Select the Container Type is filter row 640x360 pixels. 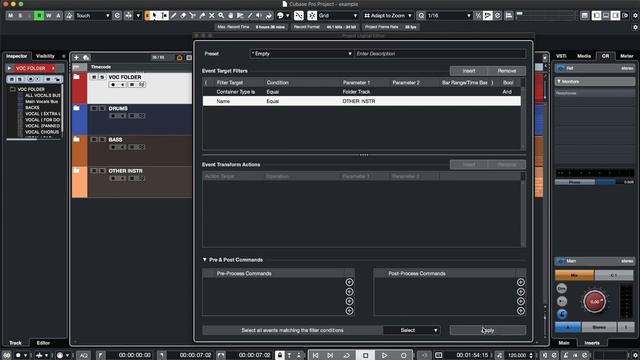tap(362, 92)
